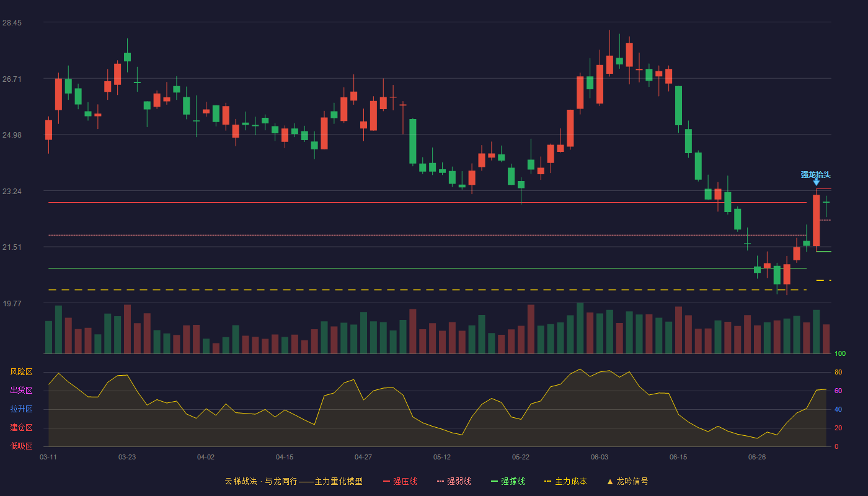Select the 风险区 zone label
The height and width of the screenshot is (496, 868).
coord(21,372)
